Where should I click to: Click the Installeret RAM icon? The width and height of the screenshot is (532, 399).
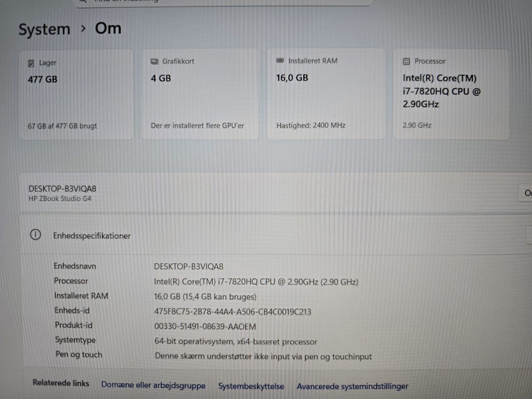click(x=280, y=61)
